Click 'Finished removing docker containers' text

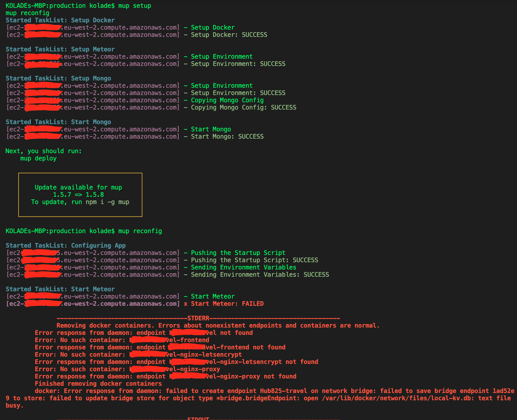pyautogui.click(x=98, y=384)
